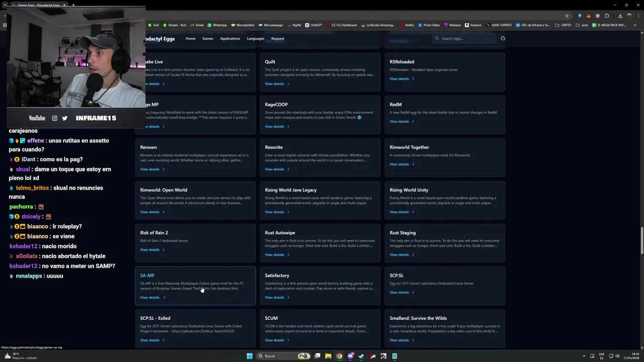Open the Releases bookmark
Viewport: 644px width, 362px height.
click(452, 25)
